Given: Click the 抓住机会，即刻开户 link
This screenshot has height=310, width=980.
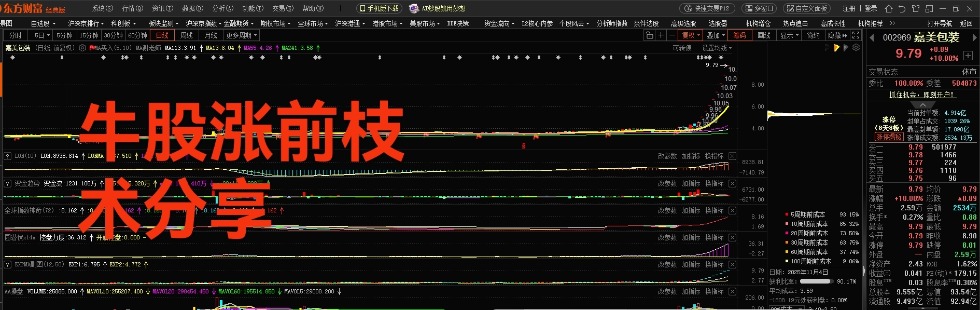Looking at the screenshot, I should click(x=922, y=95).
